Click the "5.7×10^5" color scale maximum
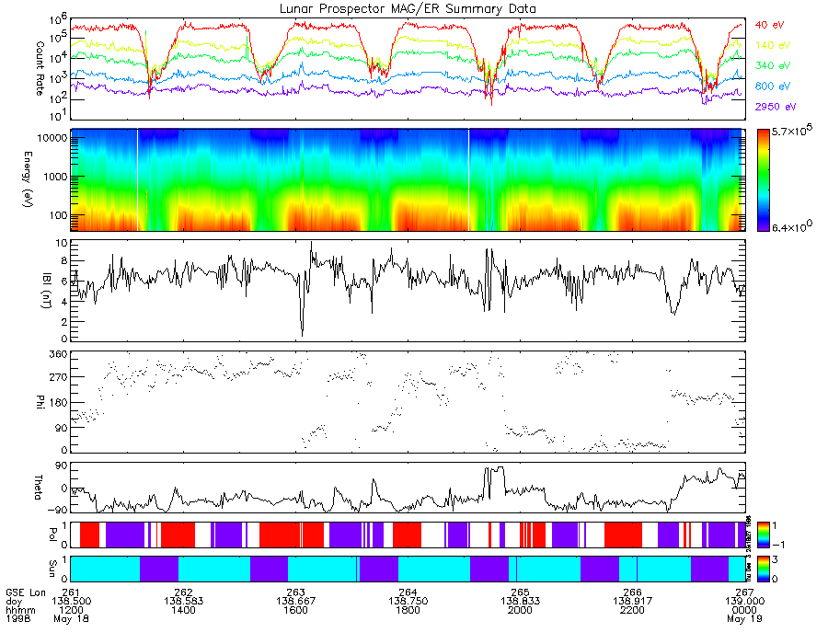 (x=792, y=131)
